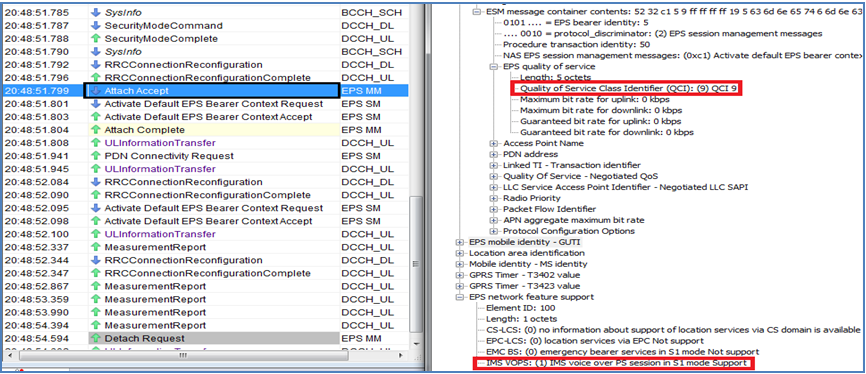866x374 pixels.
Task: Expand the Access Point Name node
Action: (x=493, y=143)
